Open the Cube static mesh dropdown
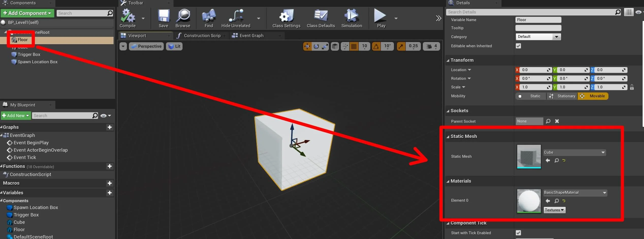644x239 pixels. [574, 152]
